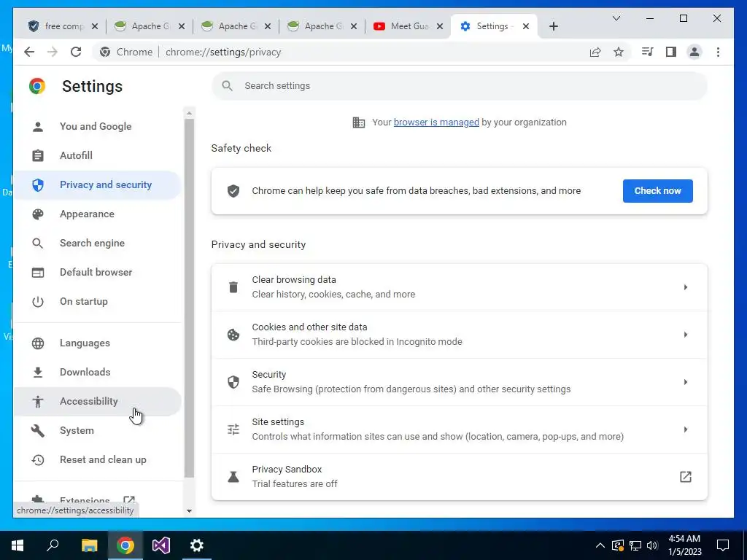The image size is (747, 560).
Task: Open Default browser settings
Action: 97,273
